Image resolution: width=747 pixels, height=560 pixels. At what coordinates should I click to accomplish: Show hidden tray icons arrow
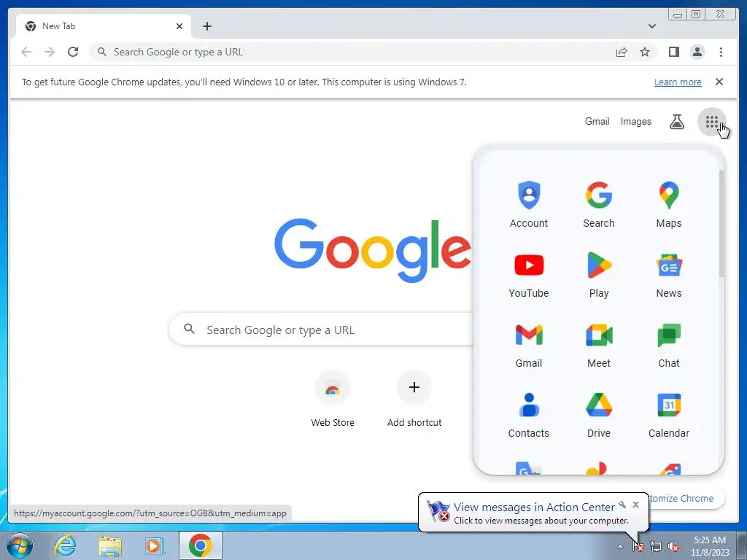tap(620, 547)
